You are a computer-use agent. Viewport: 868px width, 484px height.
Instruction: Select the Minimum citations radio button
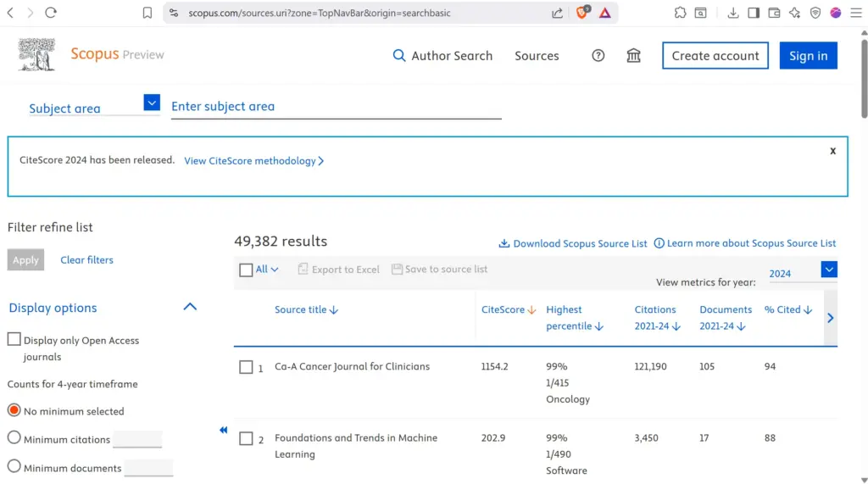coord(14,438)
